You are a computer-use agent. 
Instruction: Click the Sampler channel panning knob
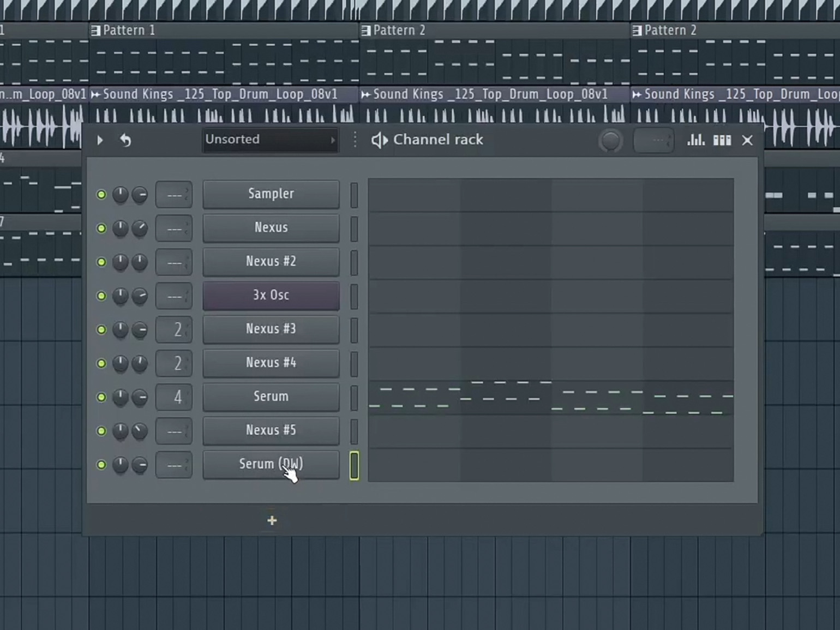(x=120, y=195)
